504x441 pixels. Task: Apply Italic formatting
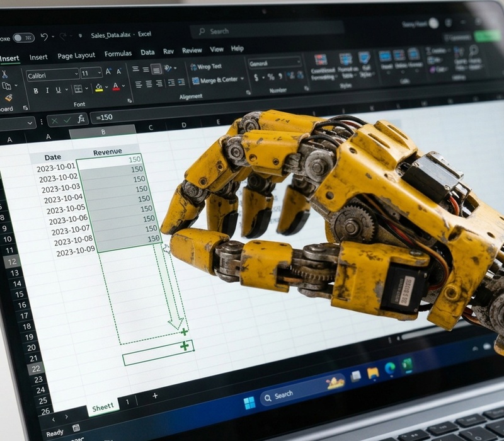(x=47, y=90)
